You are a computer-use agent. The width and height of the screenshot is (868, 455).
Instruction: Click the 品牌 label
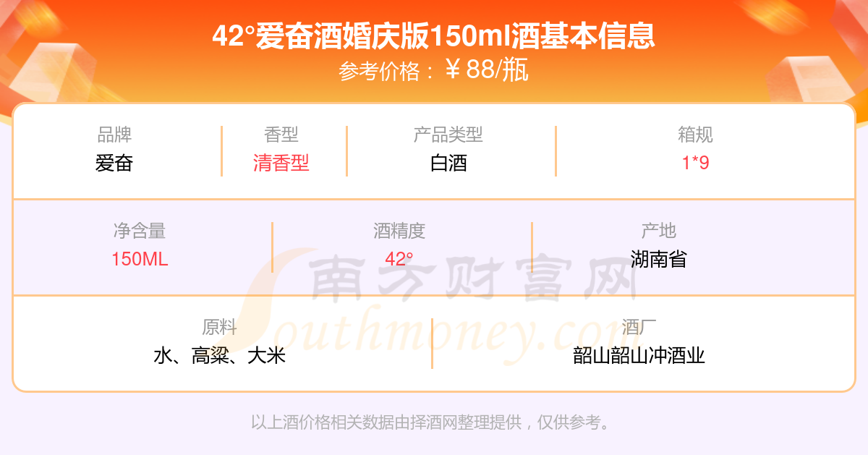[x=114, y=135]
